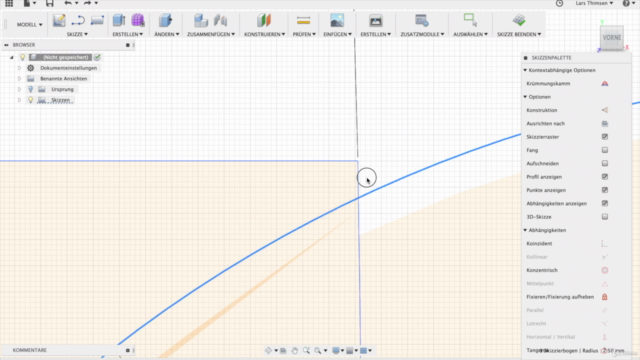640x360 pixels.
Task: Open the AUSWÄHLEN menu
Action: coord(470,34)
